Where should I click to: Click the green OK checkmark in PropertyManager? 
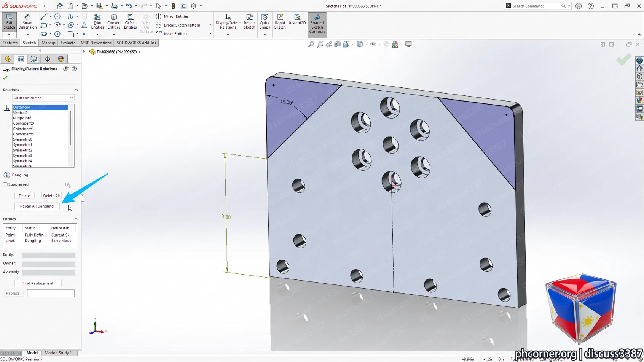click(5, 78)
